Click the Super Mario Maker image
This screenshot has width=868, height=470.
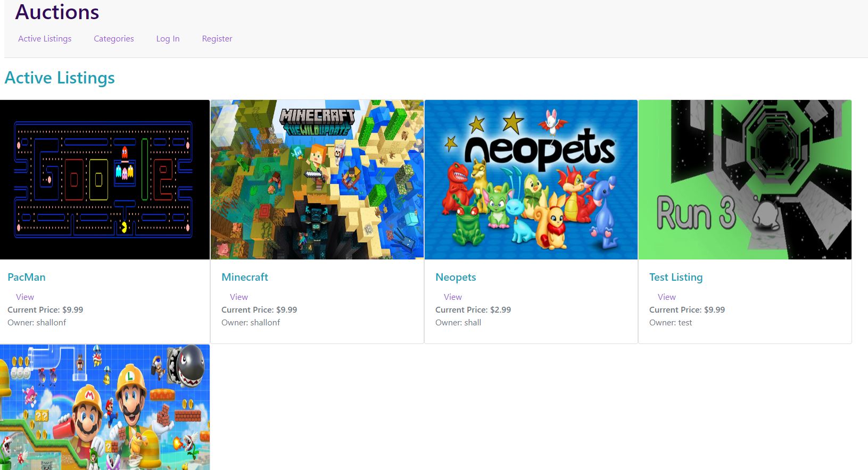click(x=105, y=407)
